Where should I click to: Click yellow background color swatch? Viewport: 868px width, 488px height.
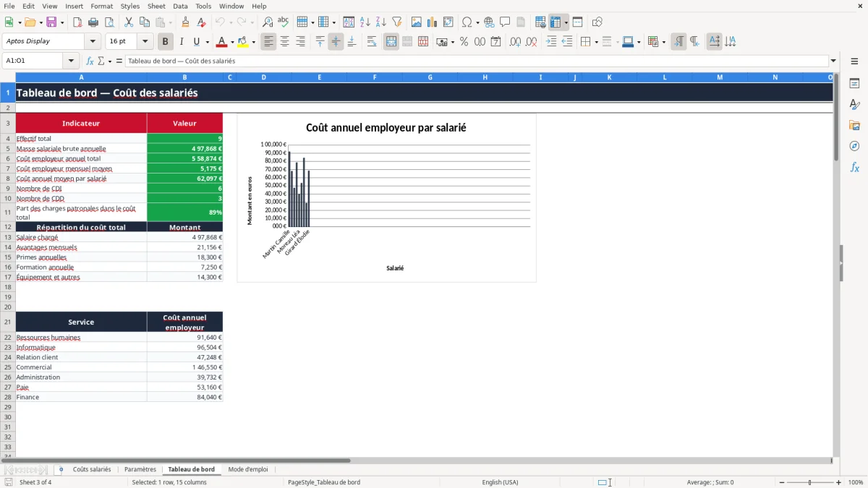(242, 42)
